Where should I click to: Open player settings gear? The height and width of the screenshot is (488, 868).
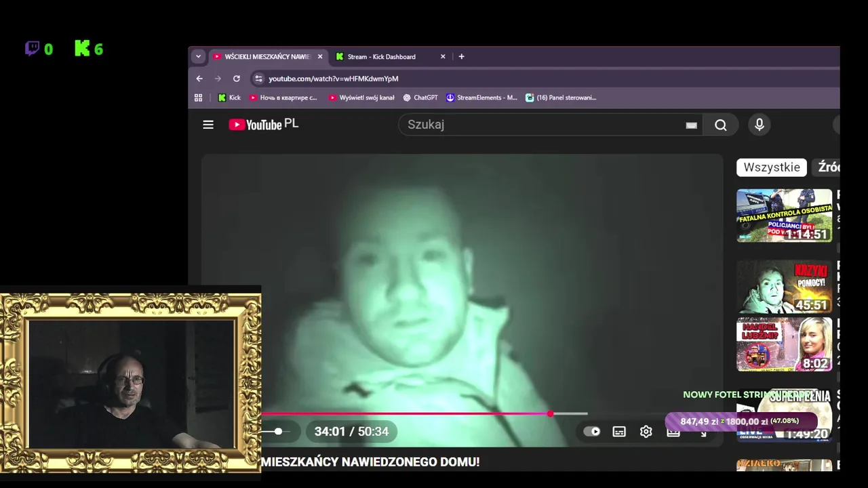[646, 432]
